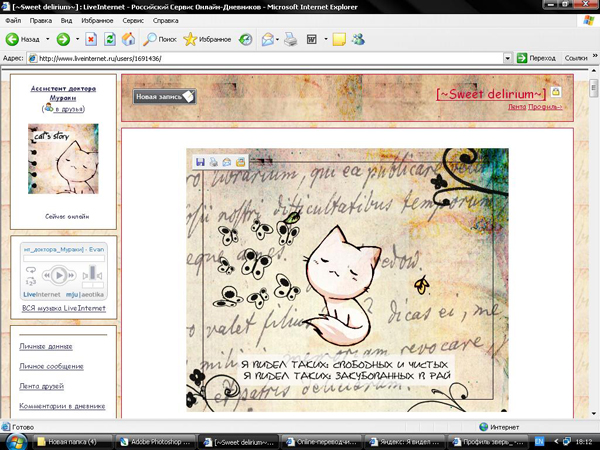Image resolution: width=600 pixels, height=450 pixels.
Task: Open the Личные данные link
Action: pyautogui.click(x=46, y=346)
